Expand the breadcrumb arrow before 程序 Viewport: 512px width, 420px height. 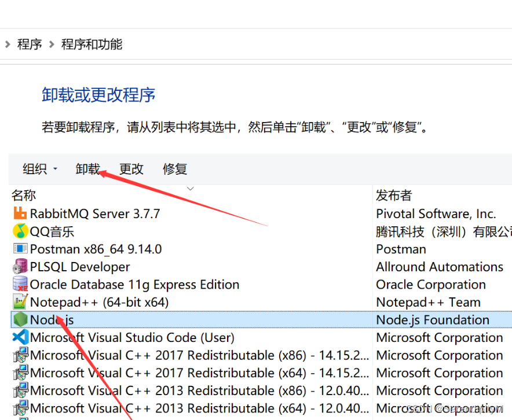point(6,44)
